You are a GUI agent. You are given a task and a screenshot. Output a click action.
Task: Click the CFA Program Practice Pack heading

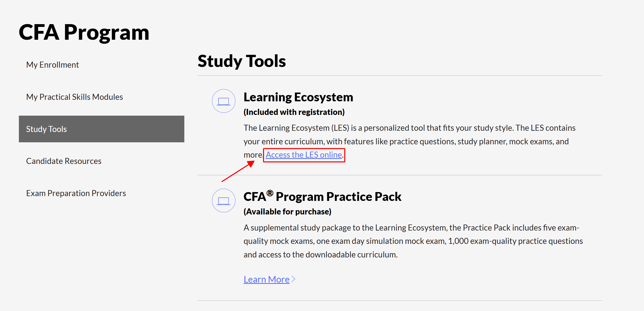click(x=322, y=197)
